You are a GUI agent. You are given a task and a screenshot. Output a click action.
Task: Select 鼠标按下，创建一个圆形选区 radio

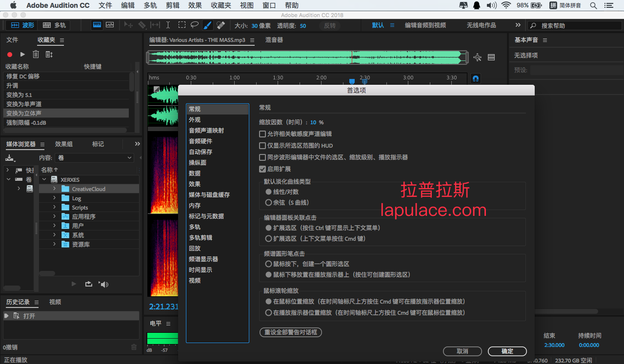[x=268, y=264]
